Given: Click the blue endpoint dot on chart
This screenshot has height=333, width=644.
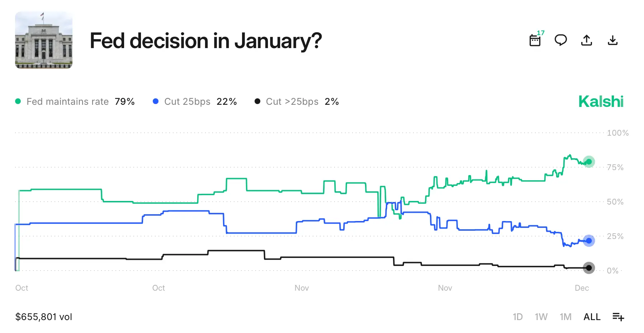Looking at the screenshot, I should click(588, 240).
